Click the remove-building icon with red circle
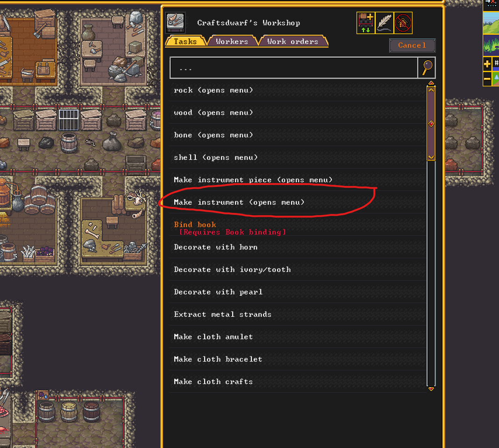The width and height of the screenshot is (499, 448). (x=403, y=23)
